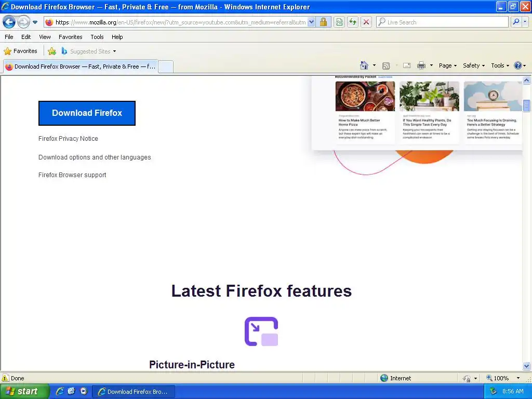The height and width of the screenshot is (399, 532).
Task: Open the View menu
Action: click(45, 37)
